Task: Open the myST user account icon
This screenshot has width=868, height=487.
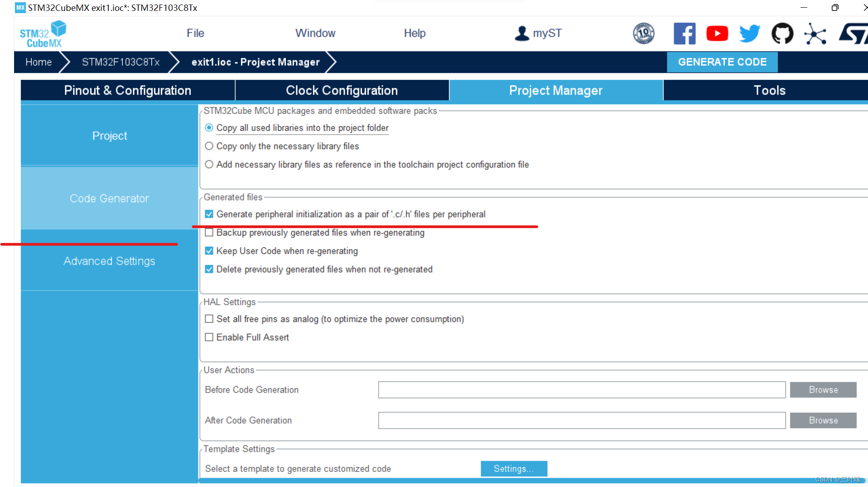Action: (522, 33)
